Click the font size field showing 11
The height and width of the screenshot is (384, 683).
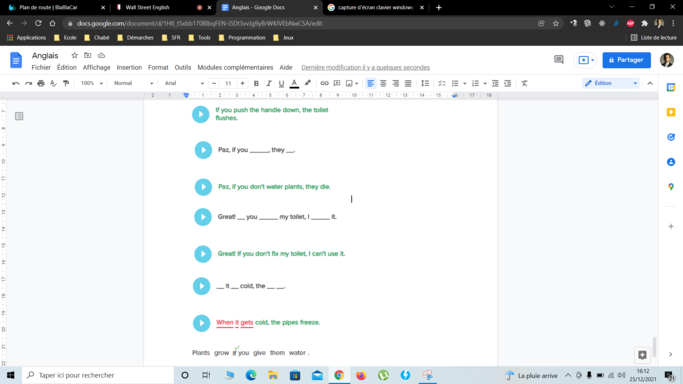228,83
